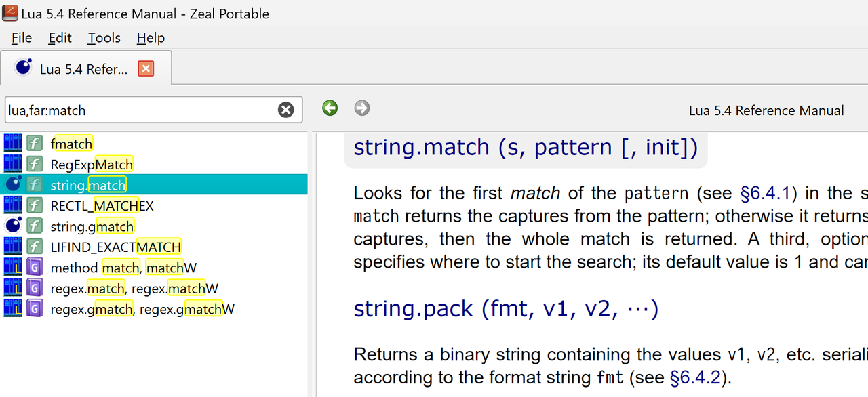This screenshot has height=397, width=868.
Task: Select the method match, matchW result
Action: coord(154,268)
